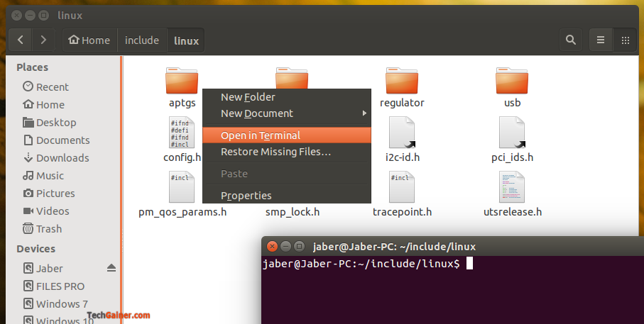Screen dimensions: 644x324
Task: Click Restore Missing Files menu entry
Action: [275, 152]
